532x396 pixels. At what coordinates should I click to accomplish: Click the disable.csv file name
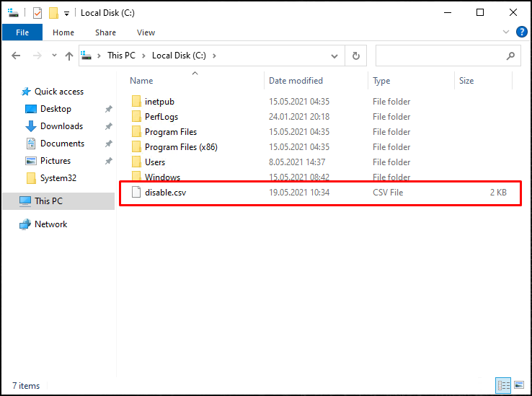click(x=166, y=192)
